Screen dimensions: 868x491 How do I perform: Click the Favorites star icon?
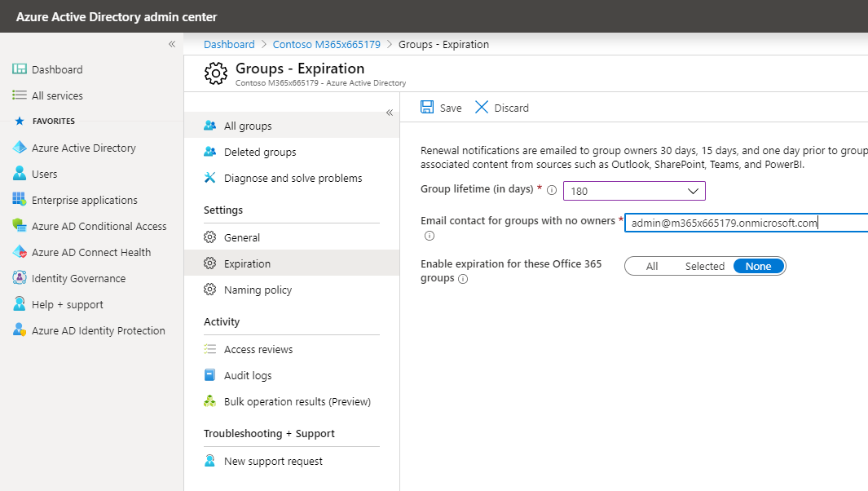20,121
